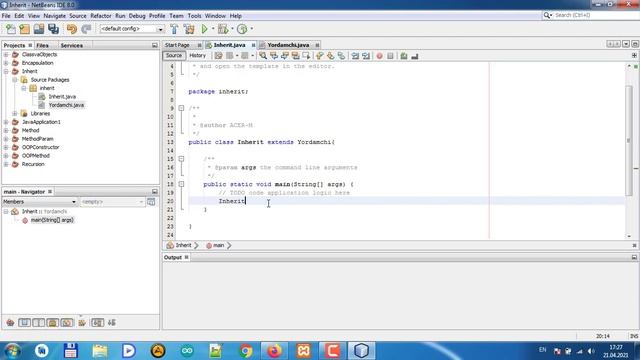Expand the ClassvaObjects project
This screenshot has width=640, height=360.
(6, 54)
